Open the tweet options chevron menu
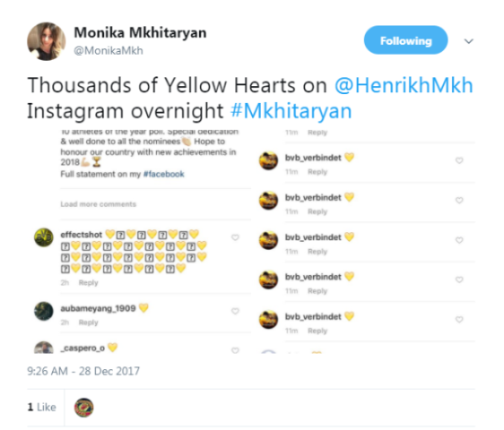The image size is (504, 430). pos(469,41)
